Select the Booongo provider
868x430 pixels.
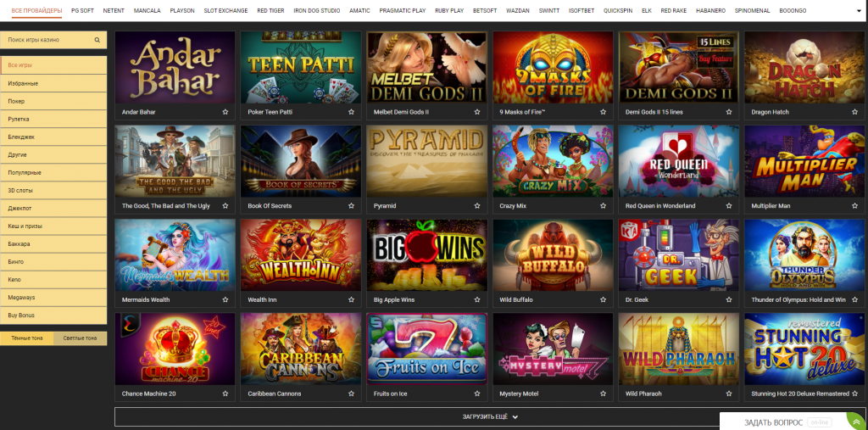point(793,10)
